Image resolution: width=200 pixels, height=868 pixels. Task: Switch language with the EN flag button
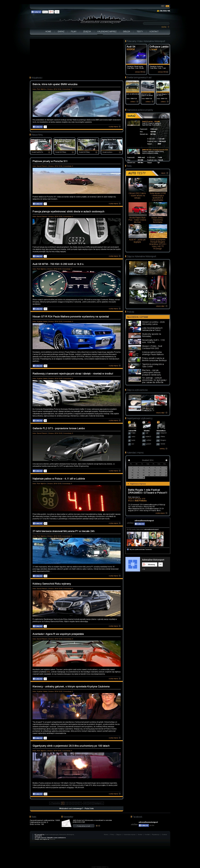(x=167, y=6)
